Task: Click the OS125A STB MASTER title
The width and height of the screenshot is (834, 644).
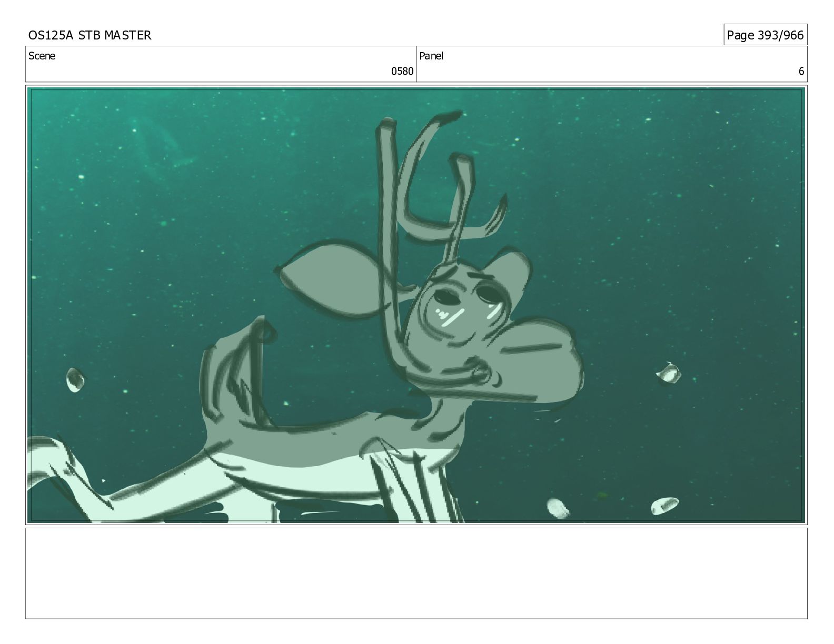Action: coord(90,35)
